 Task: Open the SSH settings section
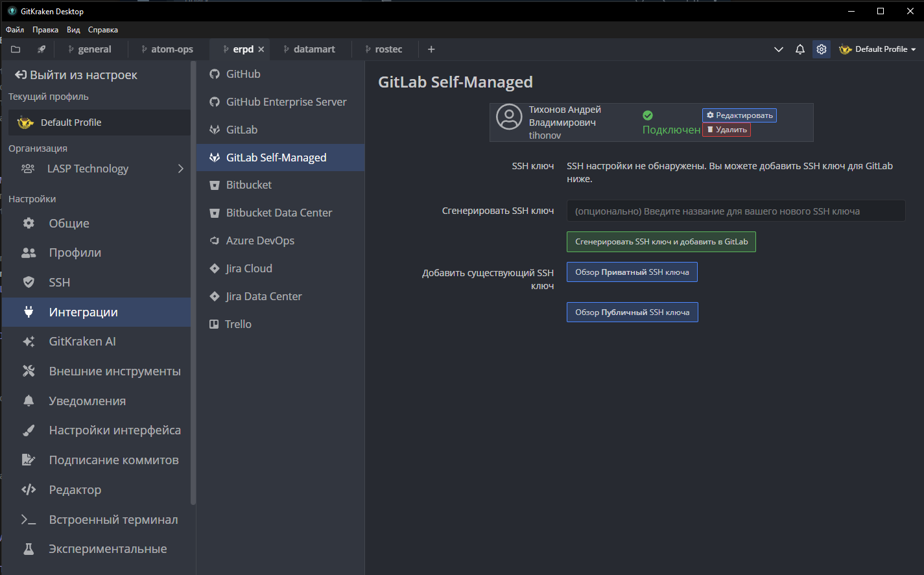96,282
